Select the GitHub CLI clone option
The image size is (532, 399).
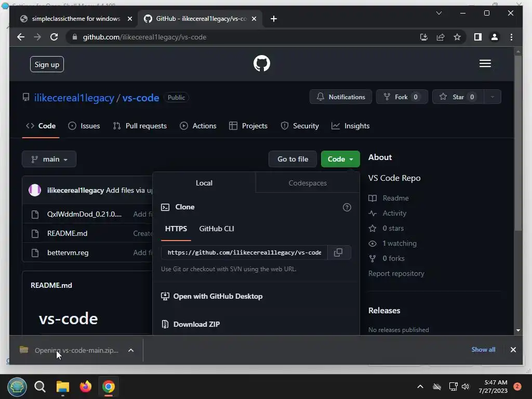(x=217, y=229)
